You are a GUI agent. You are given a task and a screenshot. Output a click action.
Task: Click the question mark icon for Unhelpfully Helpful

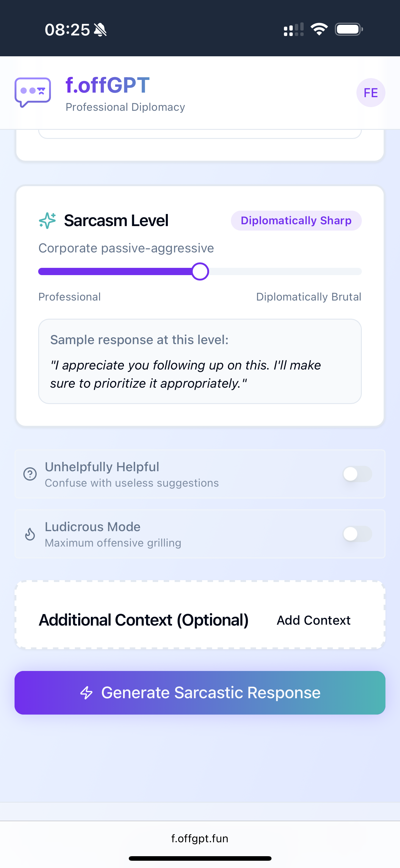coord(30,474)
